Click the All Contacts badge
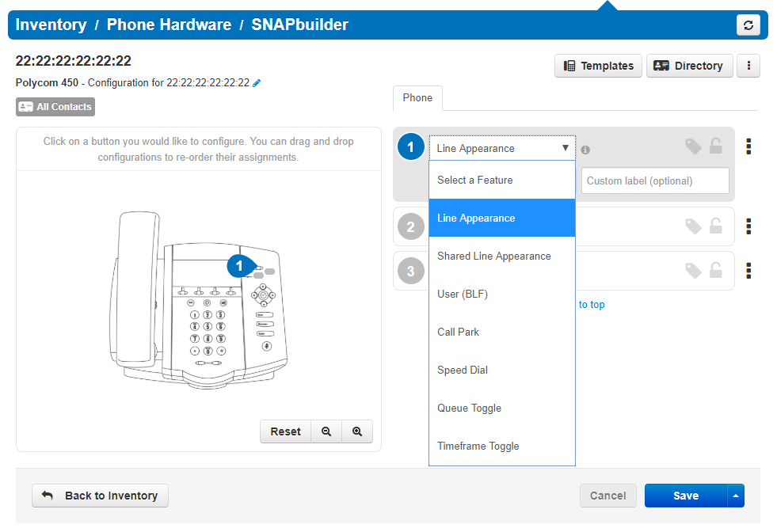The image size is (777, 532). 55,107
